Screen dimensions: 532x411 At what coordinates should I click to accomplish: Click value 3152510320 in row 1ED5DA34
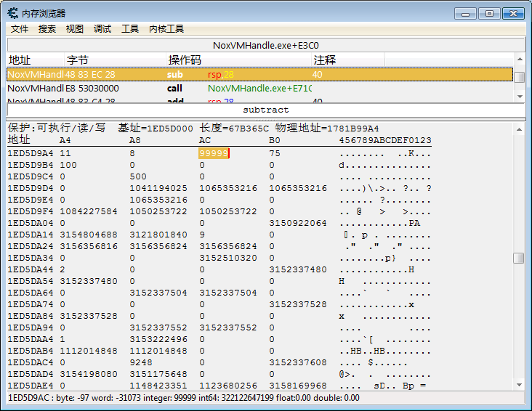(228, 258)
